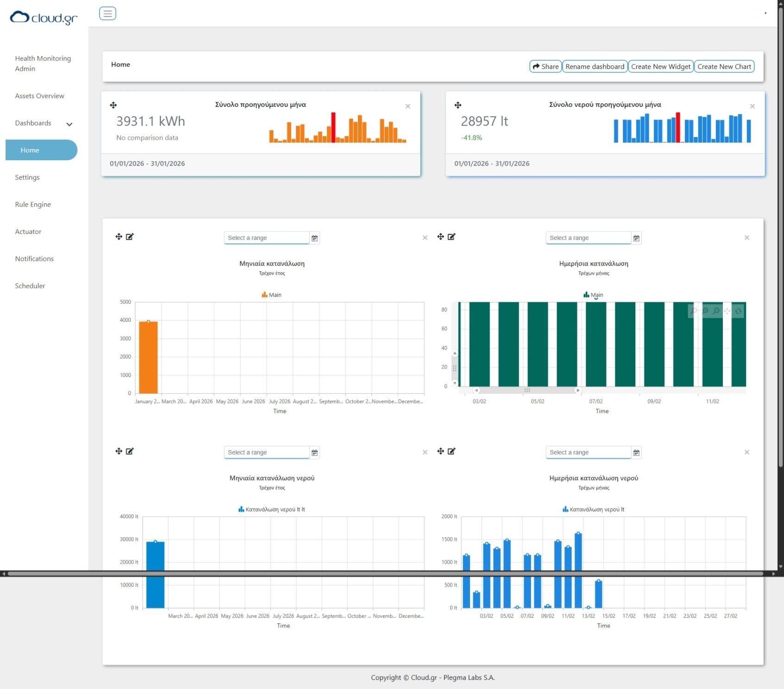Click the hamburger menu icon in header

[107, 13]
